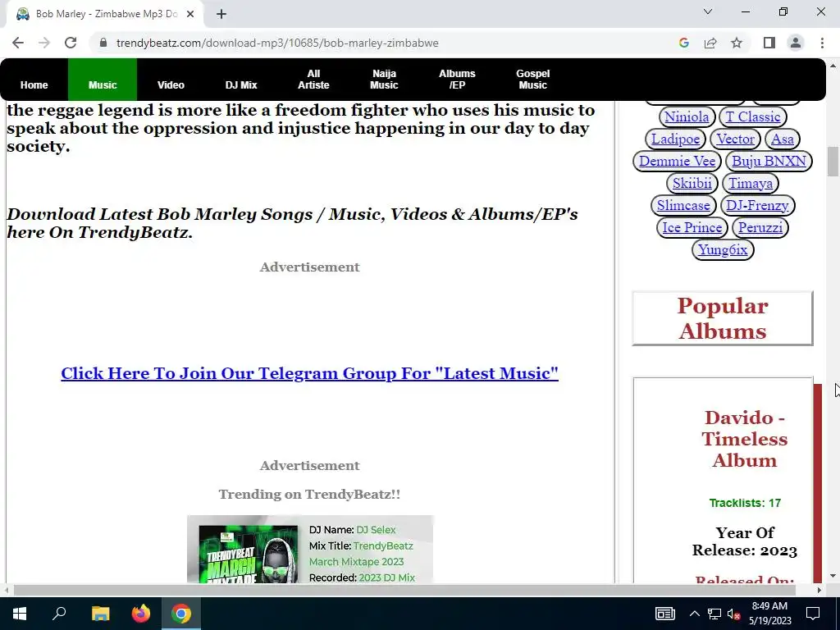840x630 pixels.
Task: Click the Tracklists: 17 text
Action: click(x=745, y=503)
